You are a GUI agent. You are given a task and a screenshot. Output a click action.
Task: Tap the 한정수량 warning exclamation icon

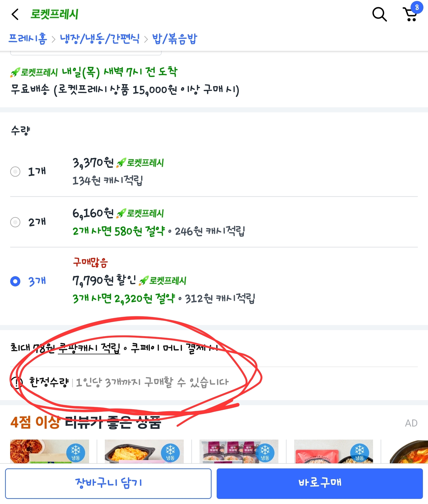click(16, 383)
